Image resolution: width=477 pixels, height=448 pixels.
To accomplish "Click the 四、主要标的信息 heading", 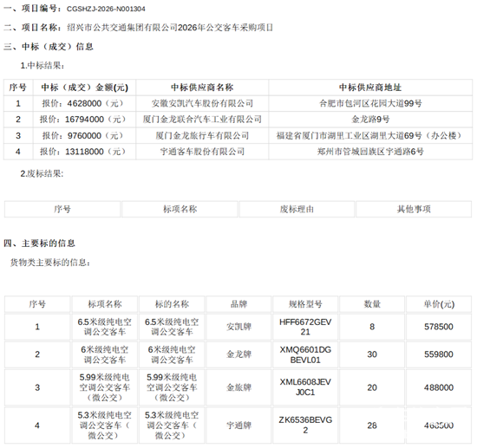I will (x=39, y=243).
